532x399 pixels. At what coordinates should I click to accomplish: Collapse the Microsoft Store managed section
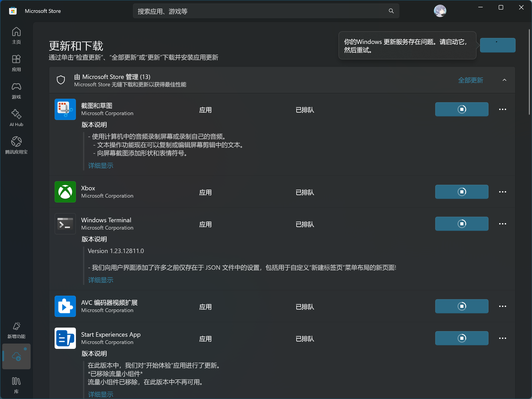pos(504,80)
